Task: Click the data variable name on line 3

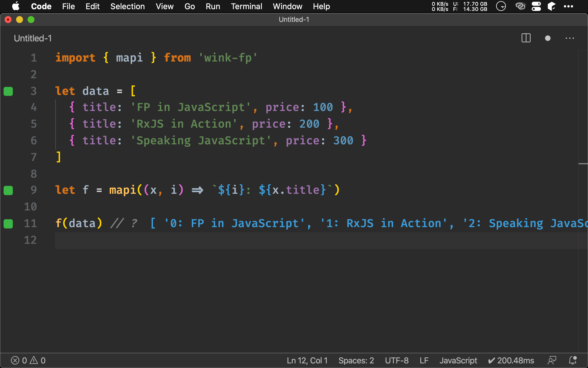Action: (x=96, y=91)
